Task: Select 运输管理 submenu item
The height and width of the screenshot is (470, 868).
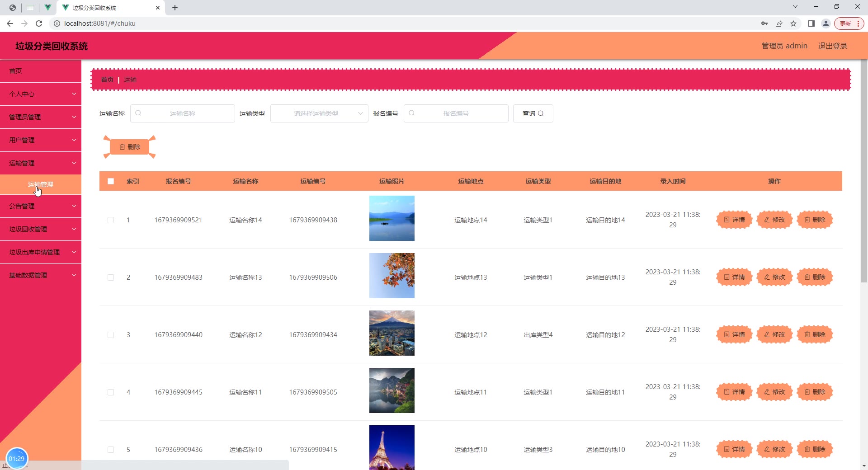Action: pyautogui.click(x=41, y=184)
